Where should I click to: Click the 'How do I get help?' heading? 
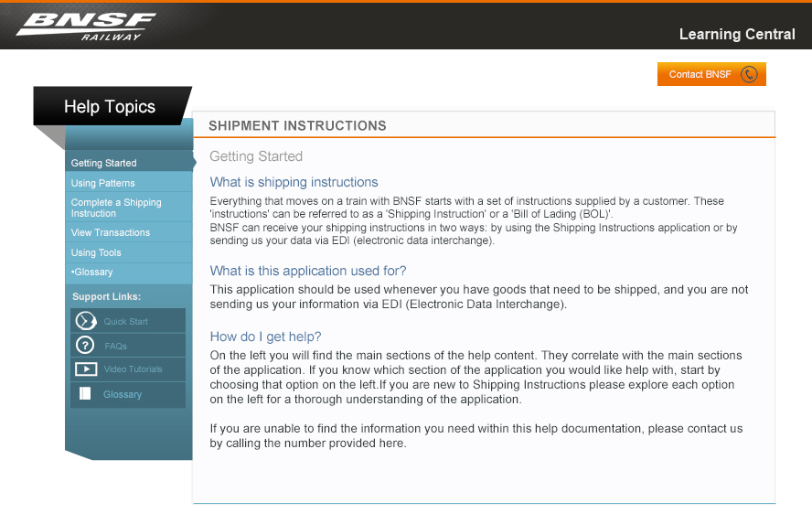coord(265,337)
